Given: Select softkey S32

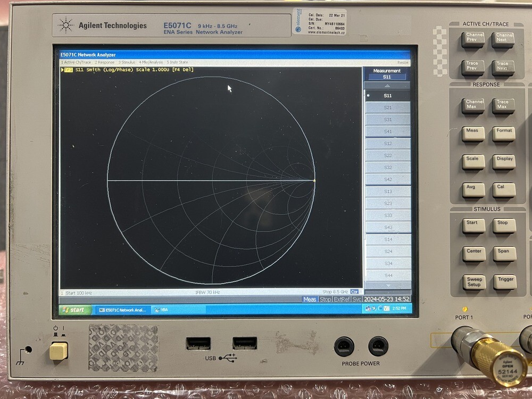Looking at the screenshot, I should [x=388, y=167].
